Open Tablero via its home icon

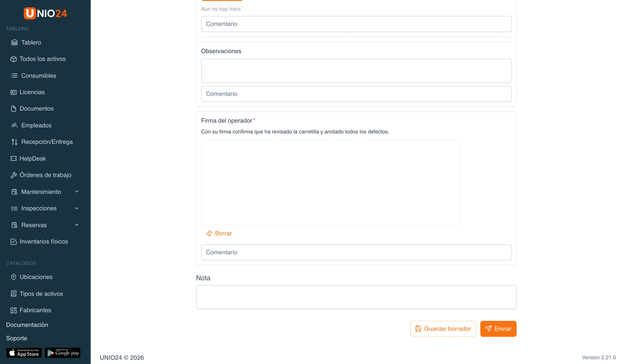[14, 43]
